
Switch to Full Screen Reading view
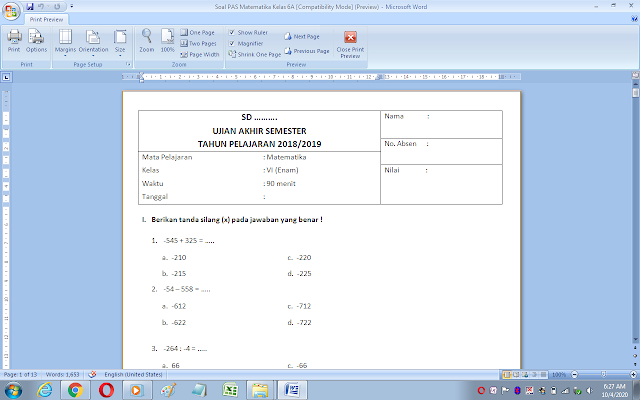click(x=516, y=374)
